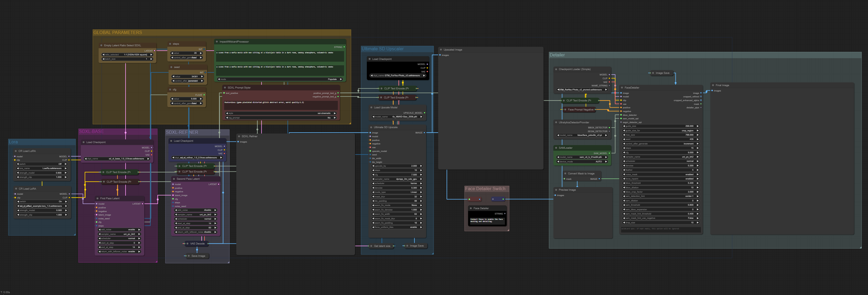Select the GLOBAL PARAMETERS group title
The image size is (868, 295).
click(x=118, y=33)
